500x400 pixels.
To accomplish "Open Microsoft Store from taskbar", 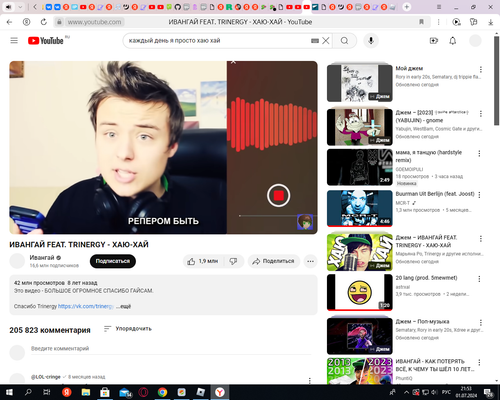I will click(x=105, y=392).
